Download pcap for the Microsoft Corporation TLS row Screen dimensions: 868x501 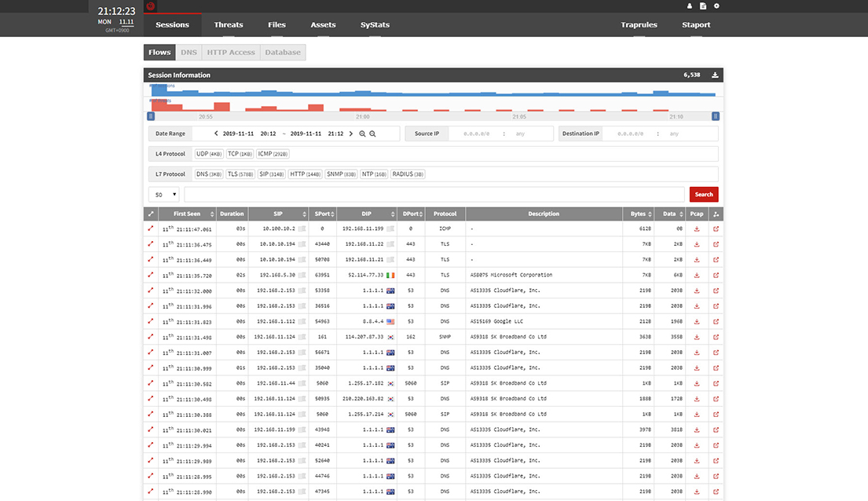point(697,275)
